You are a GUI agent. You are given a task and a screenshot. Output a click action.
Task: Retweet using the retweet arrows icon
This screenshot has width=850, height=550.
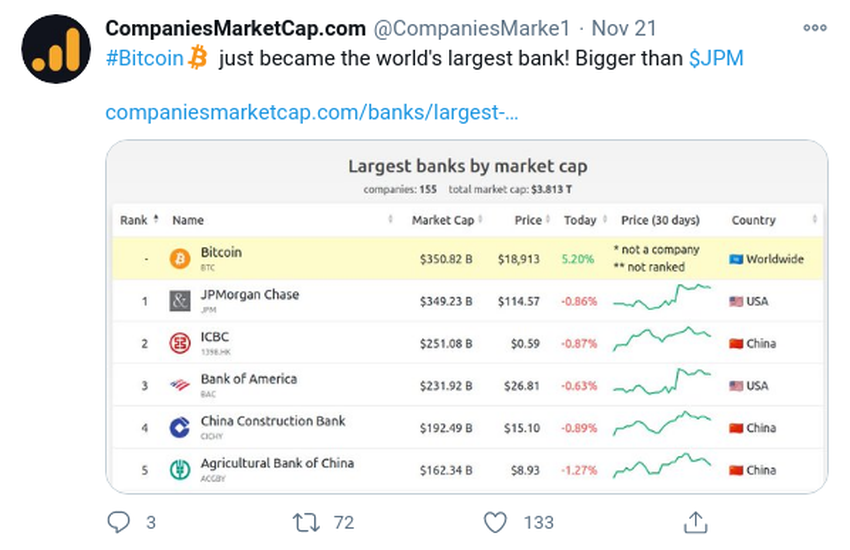tap(306, 522)
